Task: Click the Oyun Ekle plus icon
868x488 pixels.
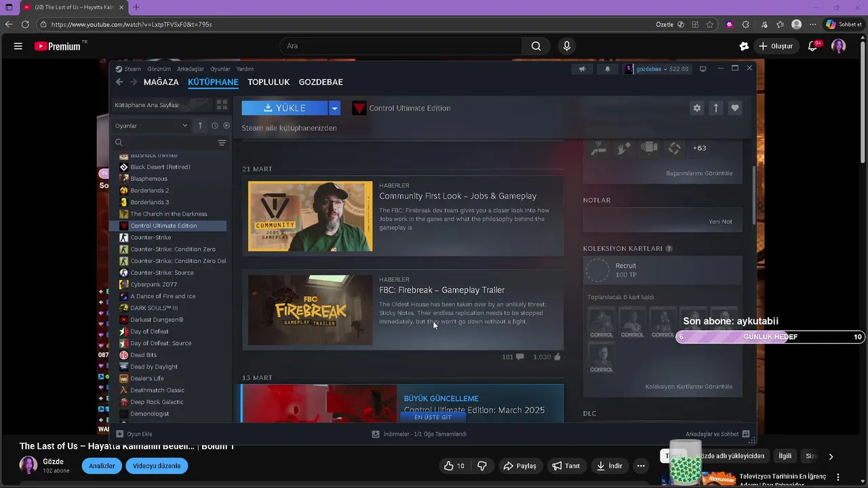Action: (119, 434)
